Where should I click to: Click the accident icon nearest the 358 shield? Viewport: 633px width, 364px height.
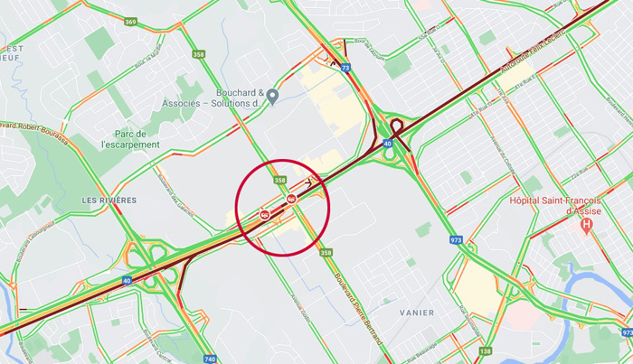tap(291, 199)
